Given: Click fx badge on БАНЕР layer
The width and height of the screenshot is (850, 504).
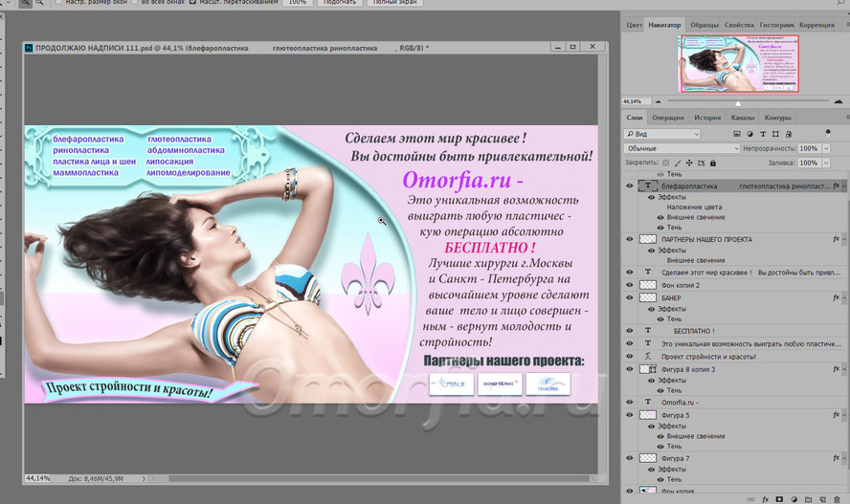Looking at the screenshot, I should click(x=836, y=297).
